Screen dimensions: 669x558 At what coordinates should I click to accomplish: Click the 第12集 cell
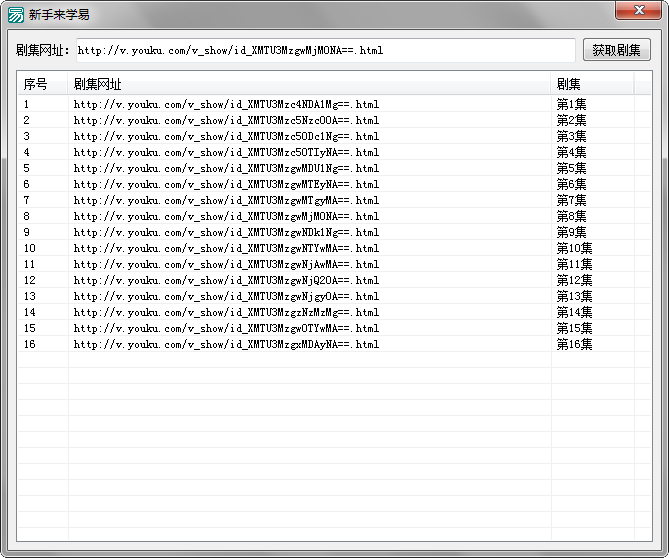[574, 280]
